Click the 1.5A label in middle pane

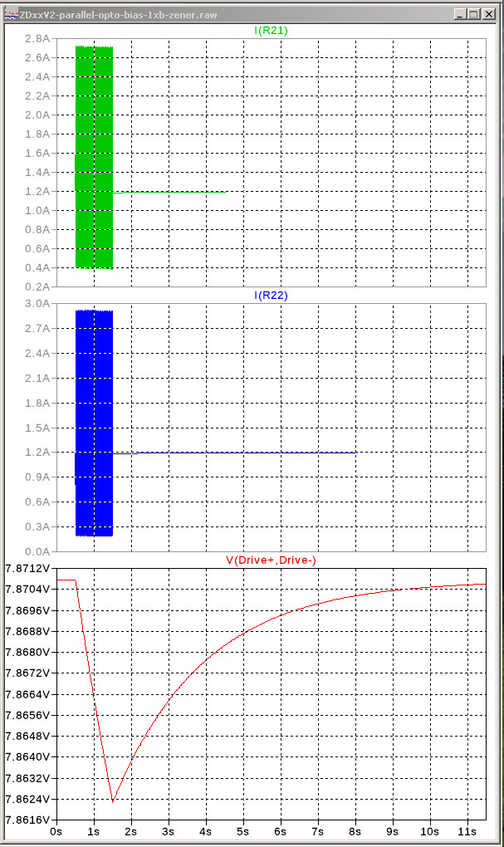[37, 428]
